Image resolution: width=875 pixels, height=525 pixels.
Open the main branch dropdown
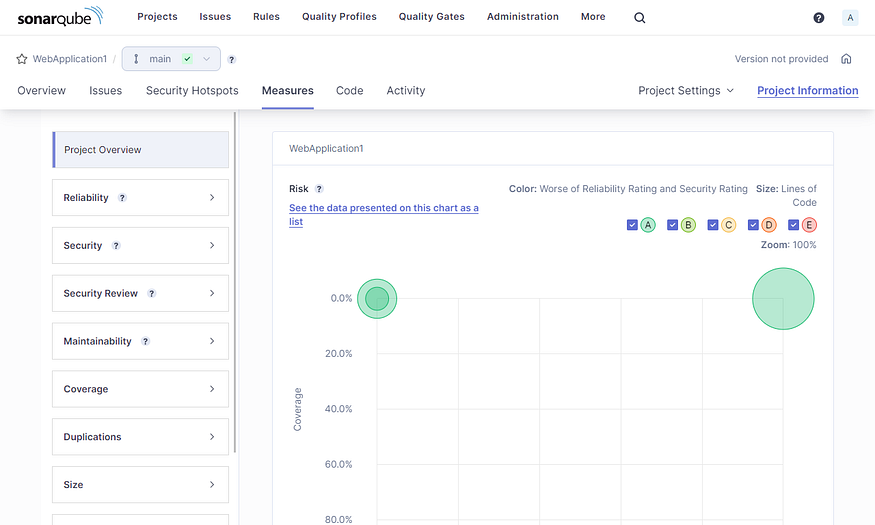[x=171, y=59]
